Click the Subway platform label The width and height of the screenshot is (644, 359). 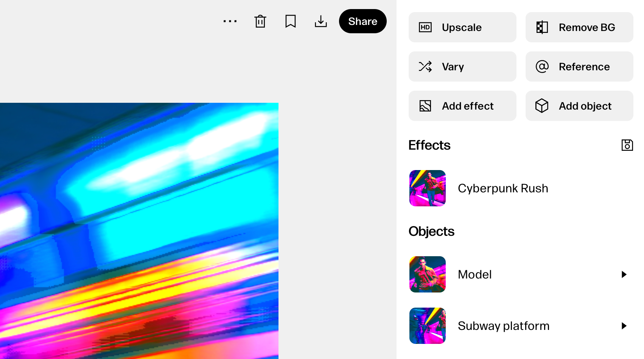503,326
